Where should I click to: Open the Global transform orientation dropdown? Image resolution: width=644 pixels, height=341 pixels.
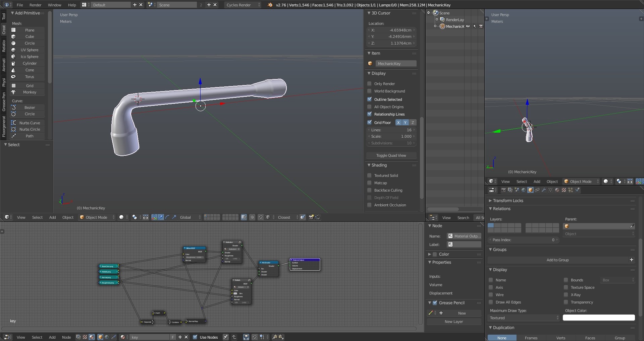click(190, 217)
